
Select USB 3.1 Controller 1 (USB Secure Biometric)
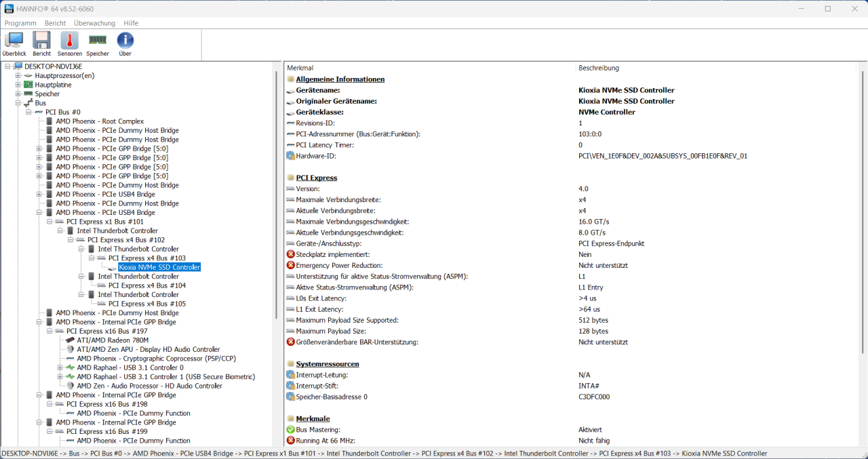click(x=165, y=377)
